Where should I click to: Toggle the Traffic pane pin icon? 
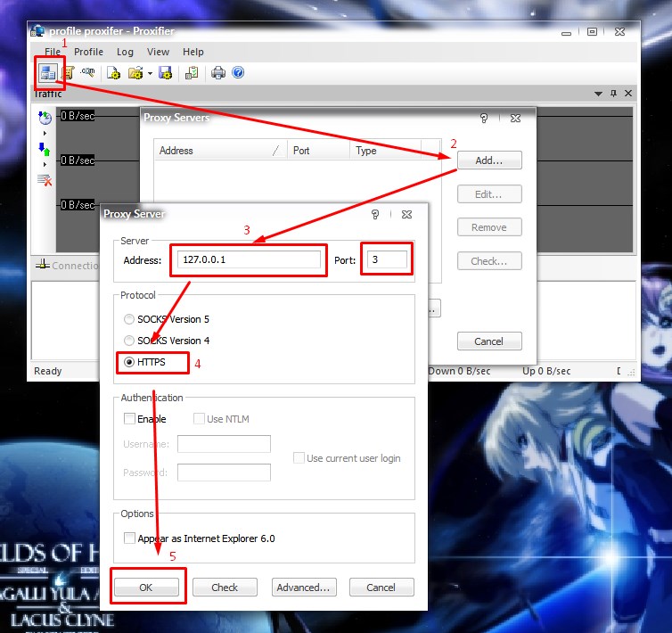pyautogui.click(x=613, y=93)
